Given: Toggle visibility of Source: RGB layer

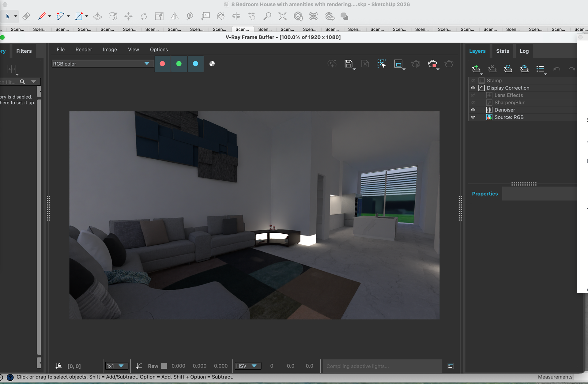Looking at the screenshot, I should pos(473,117).
